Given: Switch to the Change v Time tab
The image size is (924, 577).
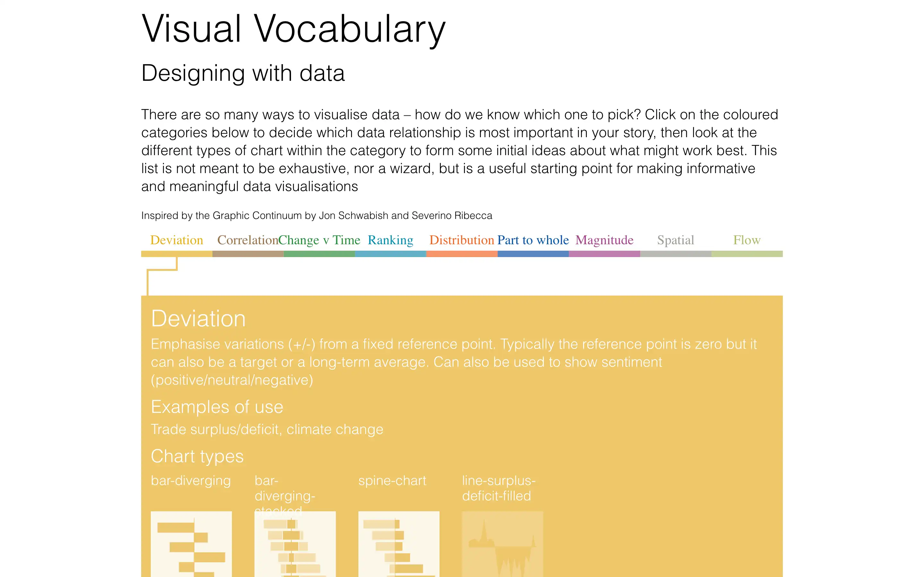Looking at the screenshot, I should click(319, 240).
